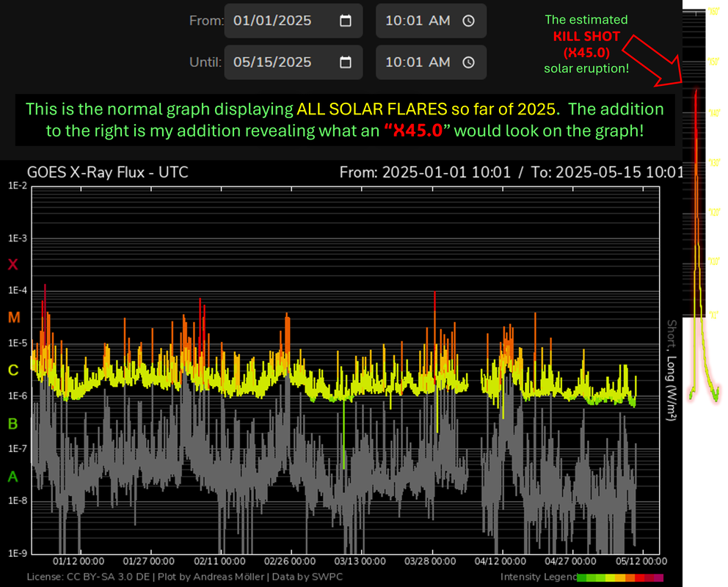This screenshot has height=587, width=728.
Task: Click the 1E-3 y-axis label
Action: click(18, 238)
